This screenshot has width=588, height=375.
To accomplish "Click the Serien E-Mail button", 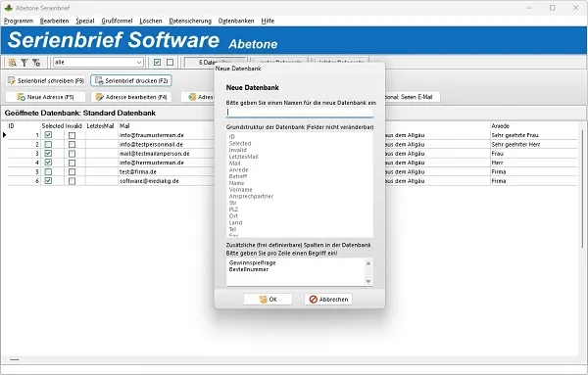I will tap(412, 97).
